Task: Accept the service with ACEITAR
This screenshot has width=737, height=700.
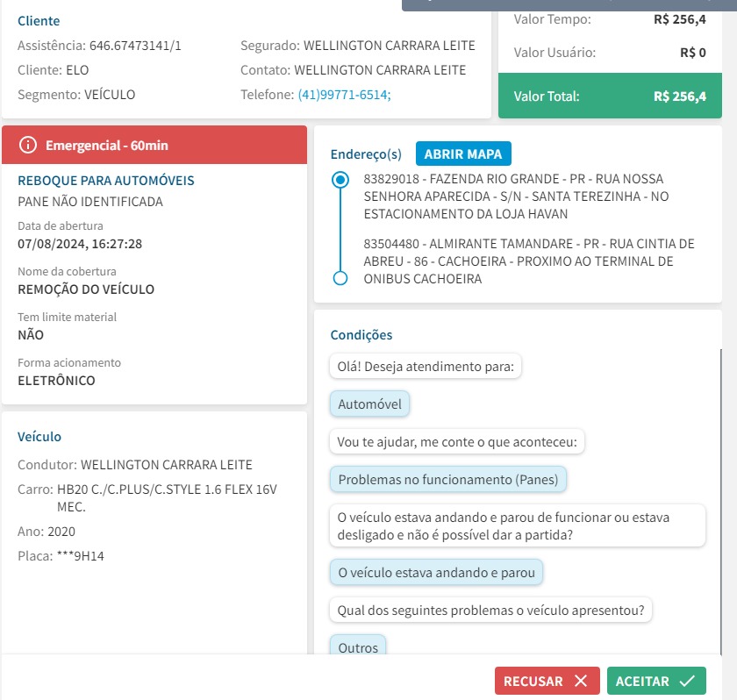Action: pyautogui.click(x=656, y=681)
